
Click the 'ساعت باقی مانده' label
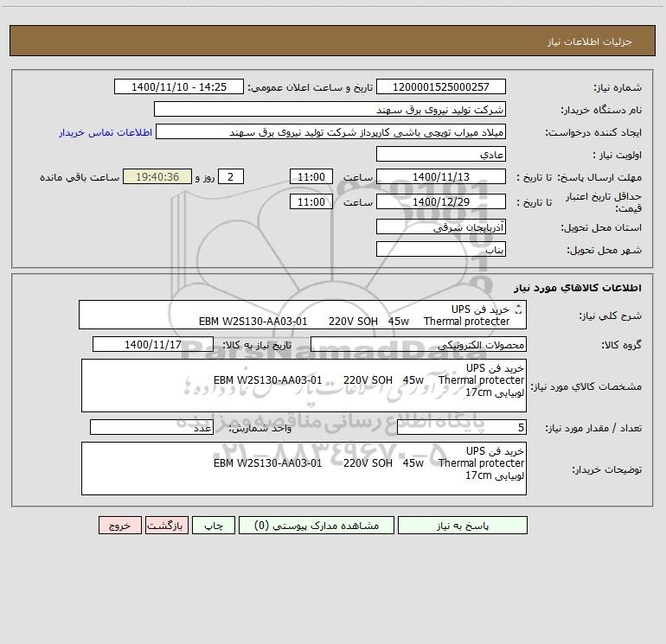click(x=80, y=177)
